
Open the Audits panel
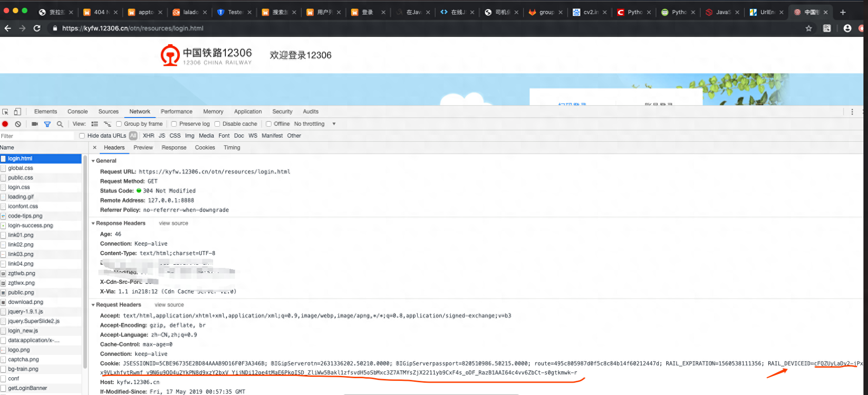coord(311,112)
